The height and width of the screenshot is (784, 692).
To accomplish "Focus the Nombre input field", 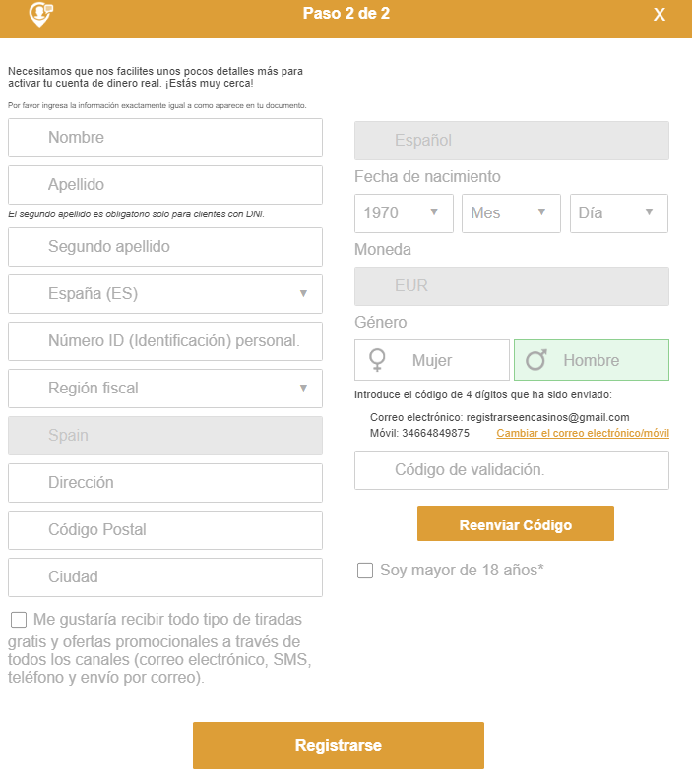I will tap(165, 138).
